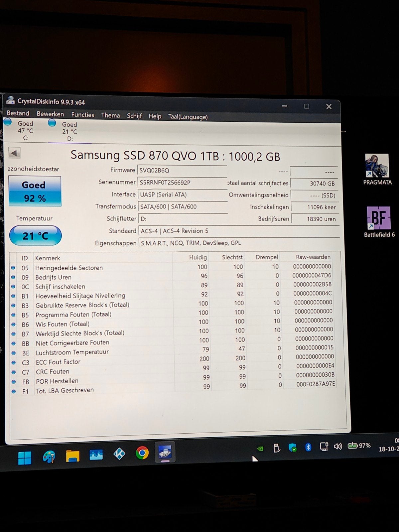Click the Goed 92 % health status button
The height and width of the screenshot is (532, 399).
[x=35, y=191]
